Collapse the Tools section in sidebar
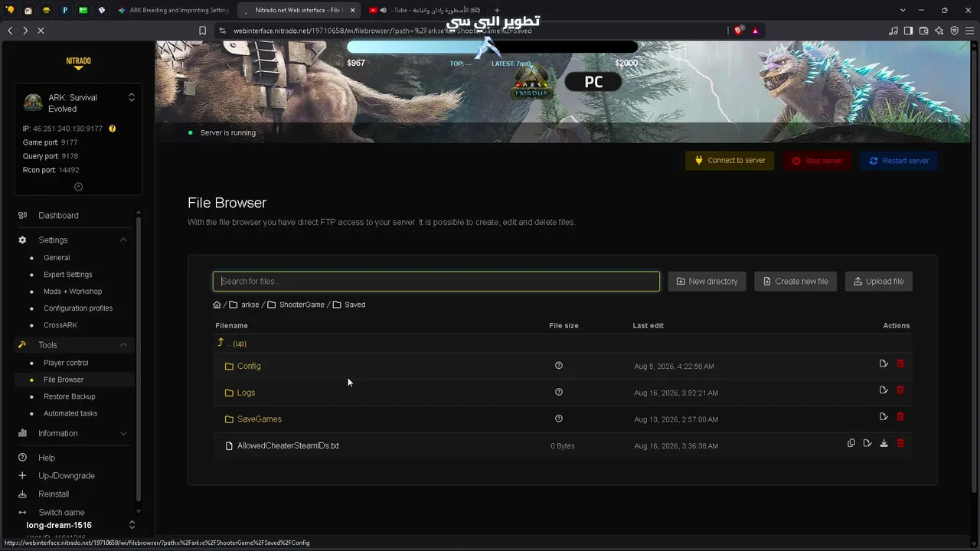Image resolution: width=980 pixels, height=551 pixels. tap(123, 345)
